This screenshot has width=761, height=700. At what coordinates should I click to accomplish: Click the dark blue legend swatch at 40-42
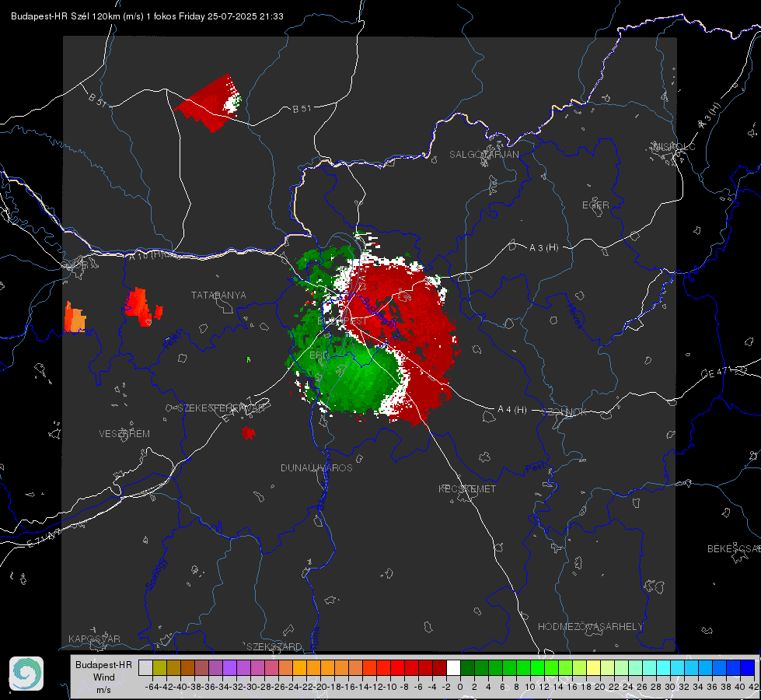click(x=748, y=668)
